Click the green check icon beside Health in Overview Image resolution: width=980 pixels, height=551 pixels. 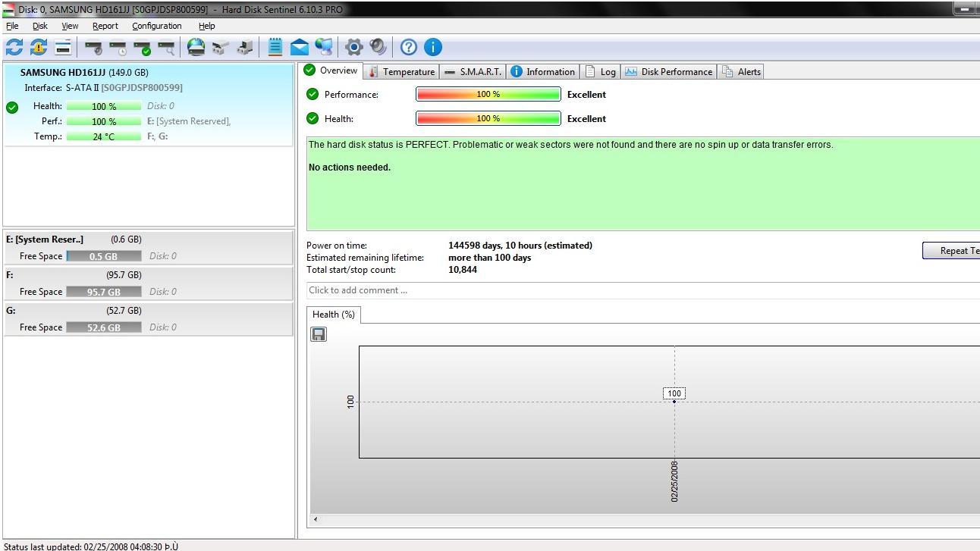pos(313,118)
